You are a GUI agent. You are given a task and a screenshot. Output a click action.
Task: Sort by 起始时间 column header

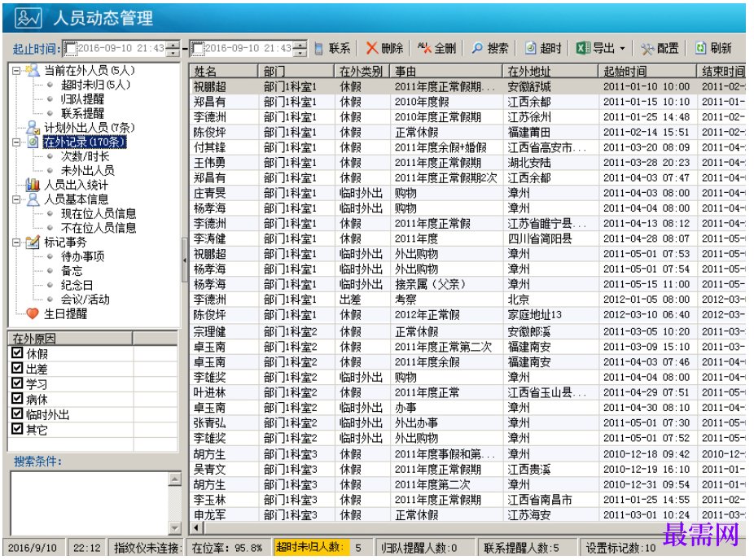click(647, 71)
